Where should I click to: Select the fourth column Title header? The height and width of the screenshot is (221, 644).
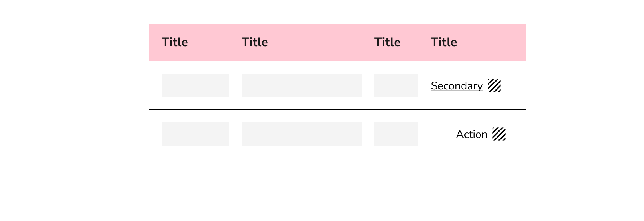(444, 42)
